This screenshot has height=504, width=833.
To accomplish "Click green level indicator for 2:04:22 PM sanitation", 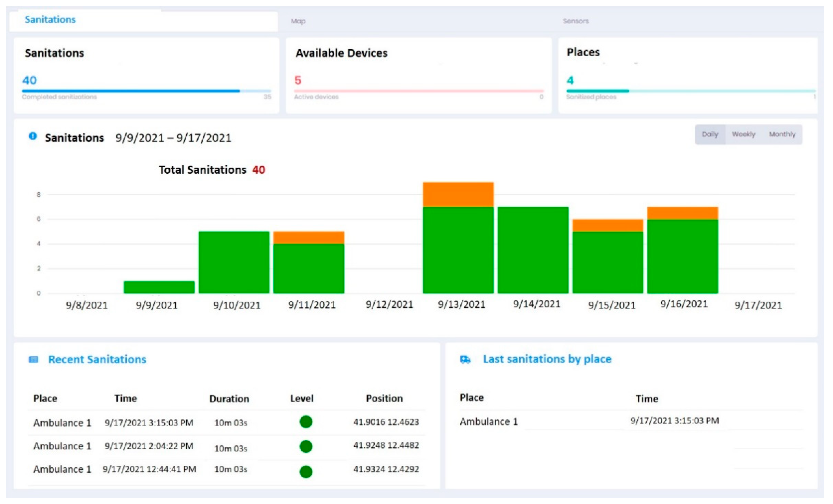I will (306, 447).
